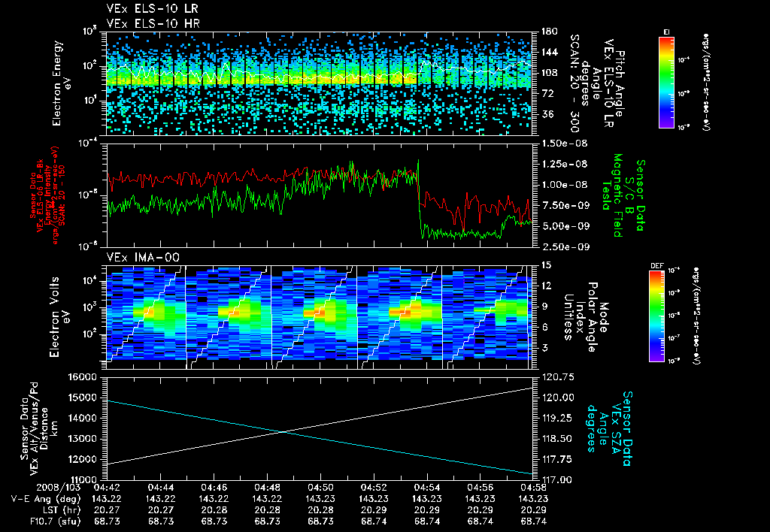Viewport: 770px width, 532px height.
Task: Click the 2.50e-09 magnetic field tick
Action: (x=565, y=247)
